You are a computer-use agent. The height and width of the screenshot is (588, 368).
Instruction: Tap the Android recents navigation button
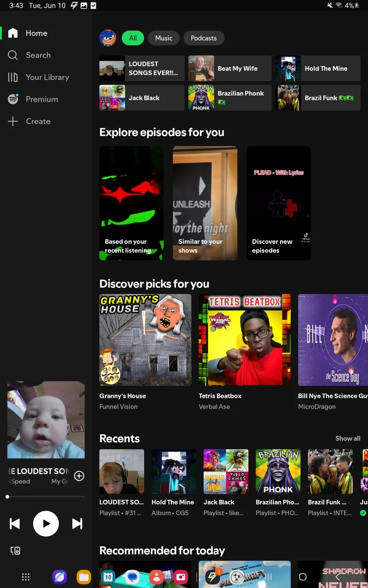click(269, 577)
